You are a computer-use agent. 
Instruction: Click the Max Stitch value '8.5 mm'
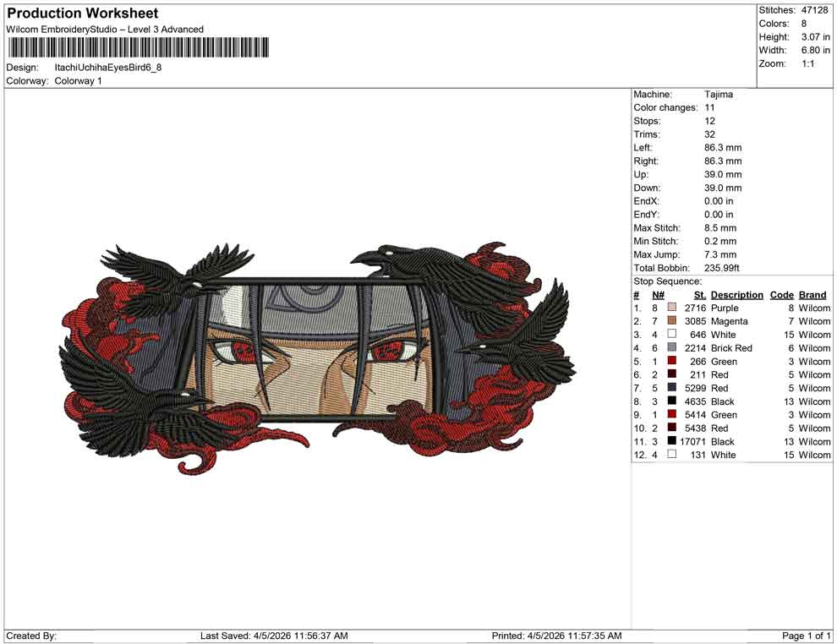tap(720, 228)
